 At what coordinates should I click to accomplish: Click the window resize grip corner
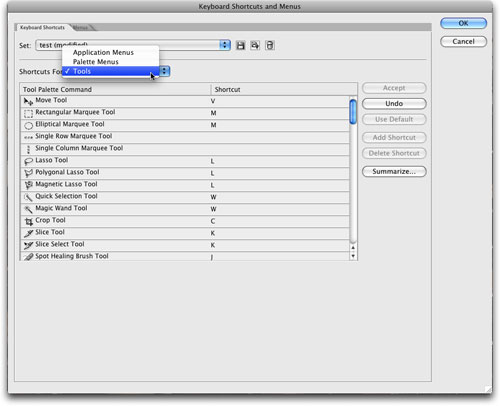488,389
